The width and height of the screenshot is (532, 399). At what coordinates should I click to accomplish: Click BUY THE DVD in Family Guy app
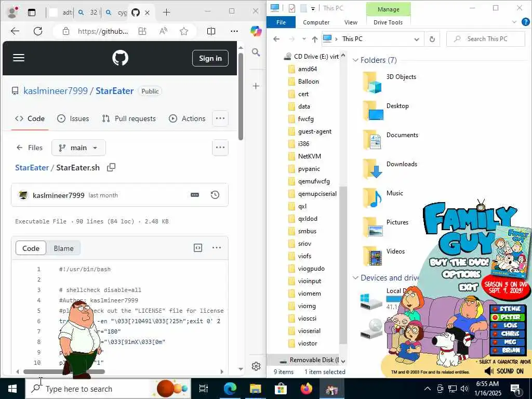coord(459,262)
